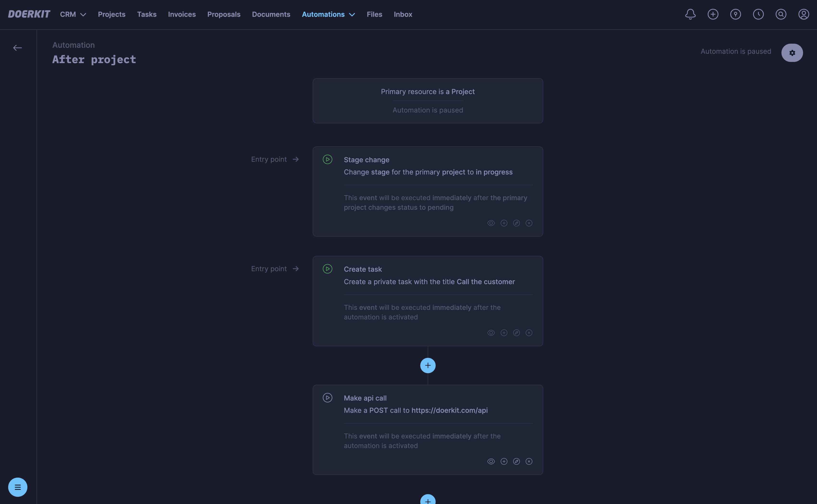Click the play icon on the Create task step
Screen dimensions: 817x504
[328, 269]
